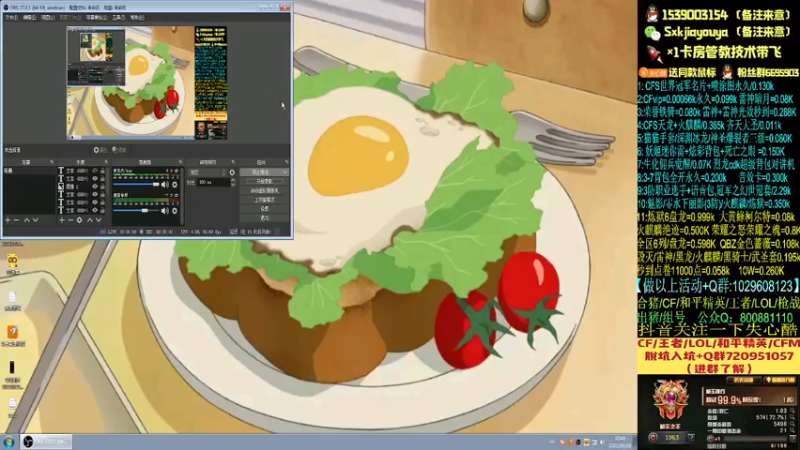Move the selected source up

90,220
